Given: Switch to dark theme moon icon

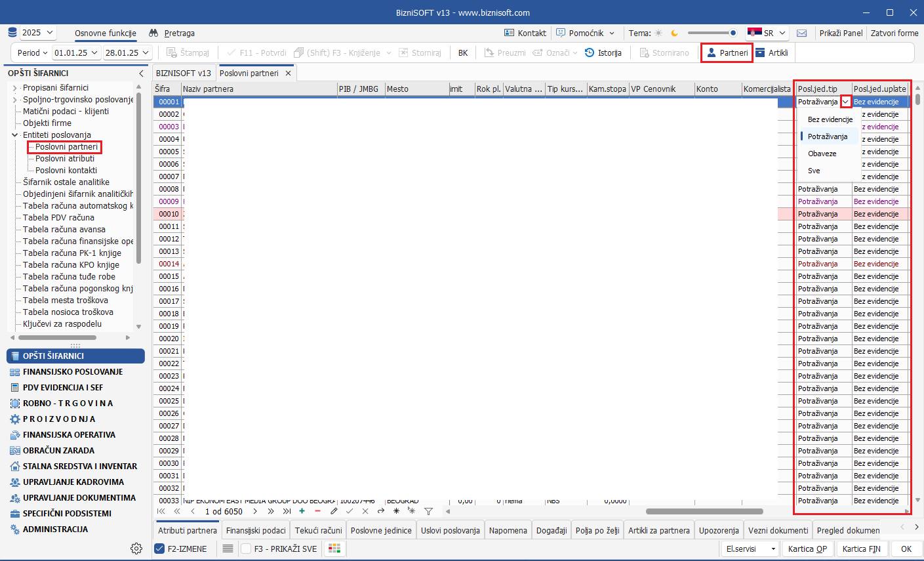Looking at the screenshot, I should pos(673,33).
